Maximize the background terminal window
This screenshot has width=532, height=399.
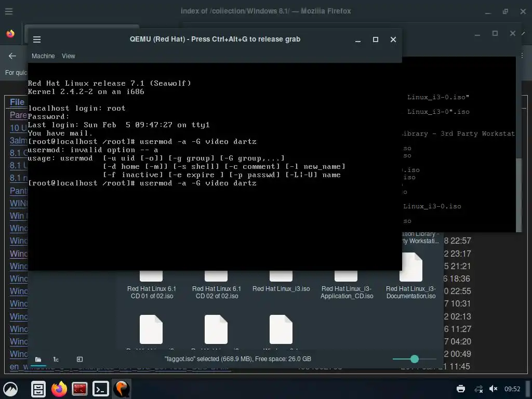(495, 33)
